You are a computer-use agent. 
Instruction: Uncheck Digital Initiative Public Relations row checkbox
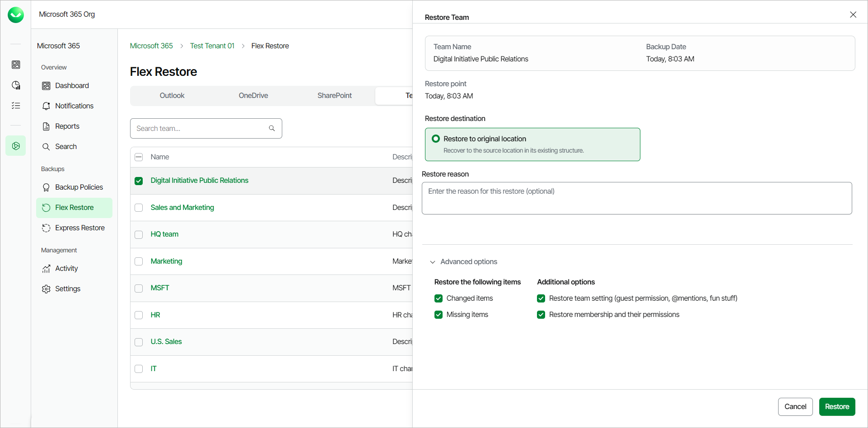(139, 181)
